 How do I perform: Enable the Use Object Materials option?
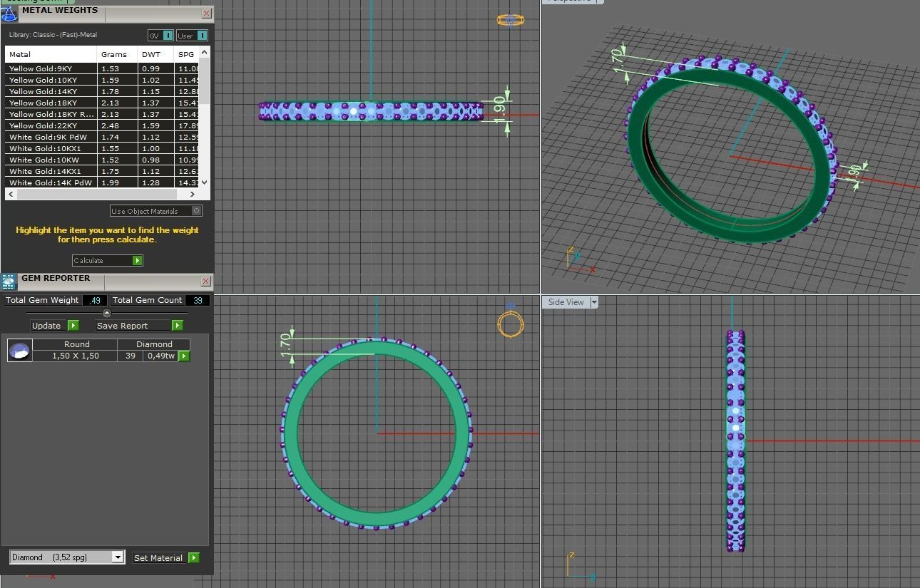(x=156, y=211)
